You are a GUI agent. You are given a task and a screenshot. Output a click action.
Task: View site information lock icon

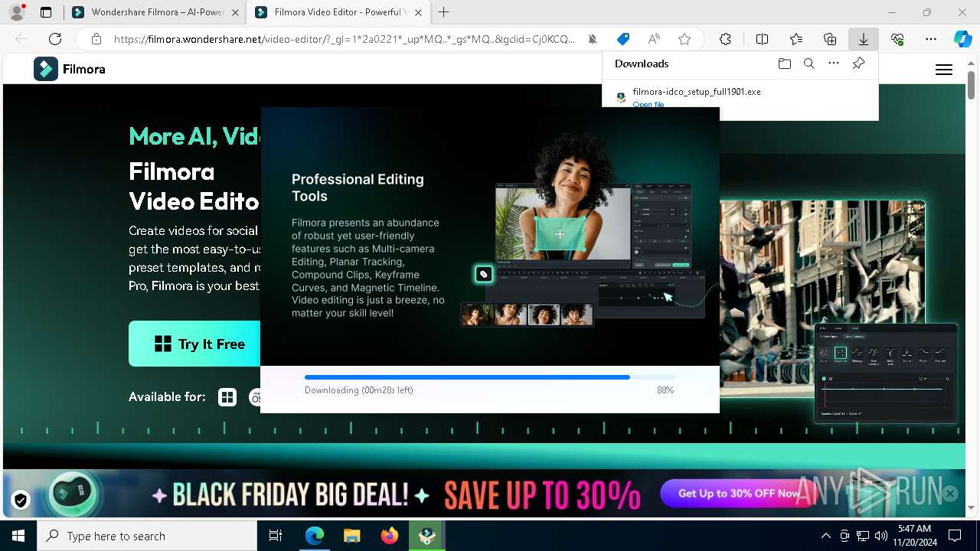96,39
